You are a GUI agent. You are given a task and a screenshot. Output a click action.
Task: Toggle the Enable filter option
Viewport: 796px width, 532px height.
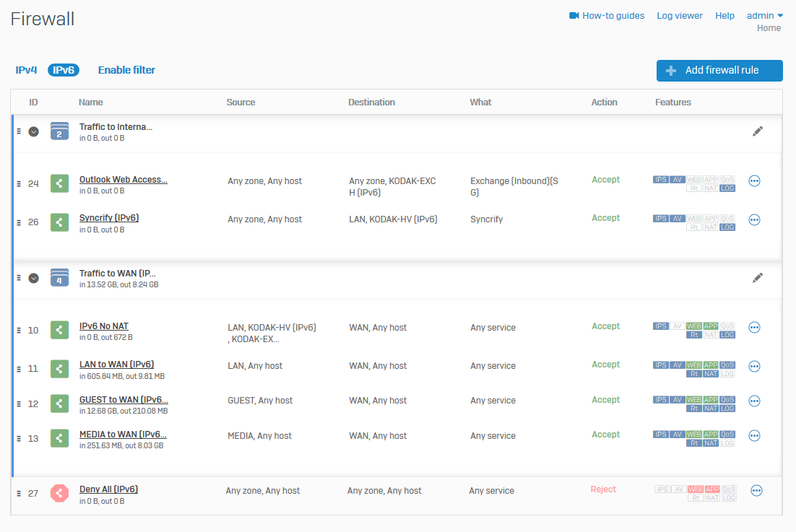pos(126,70)
